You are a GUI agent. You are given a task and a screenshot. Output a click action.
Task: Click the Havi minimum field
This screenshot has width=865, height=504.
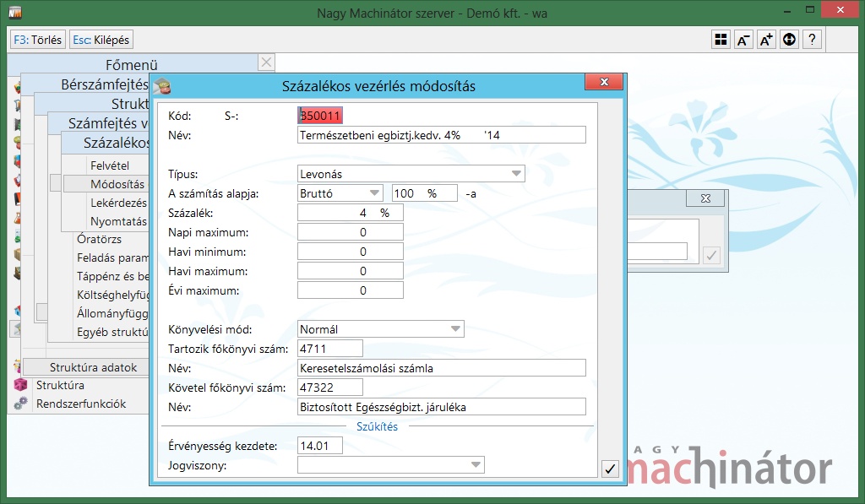point(351,252)
